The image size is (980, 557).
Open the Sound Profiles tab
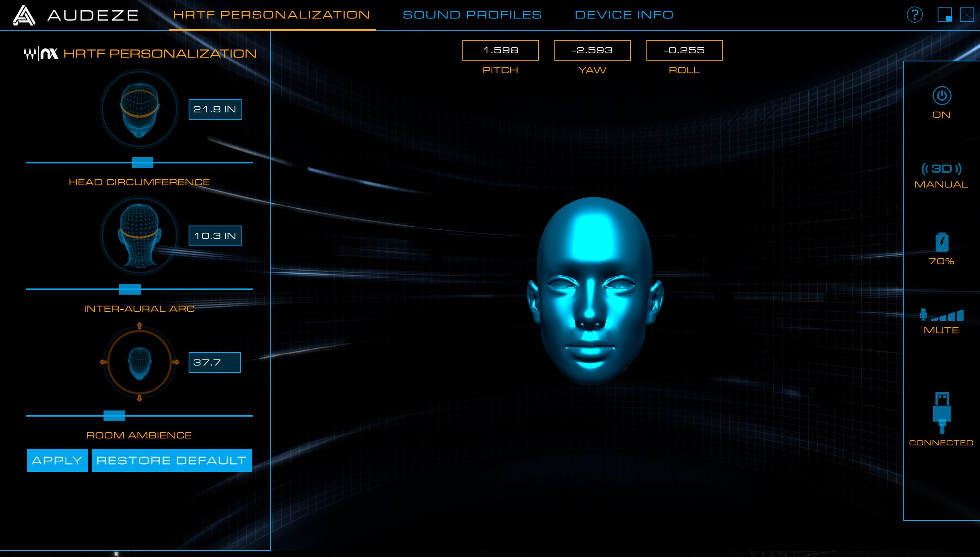click(x=472, y=15)
